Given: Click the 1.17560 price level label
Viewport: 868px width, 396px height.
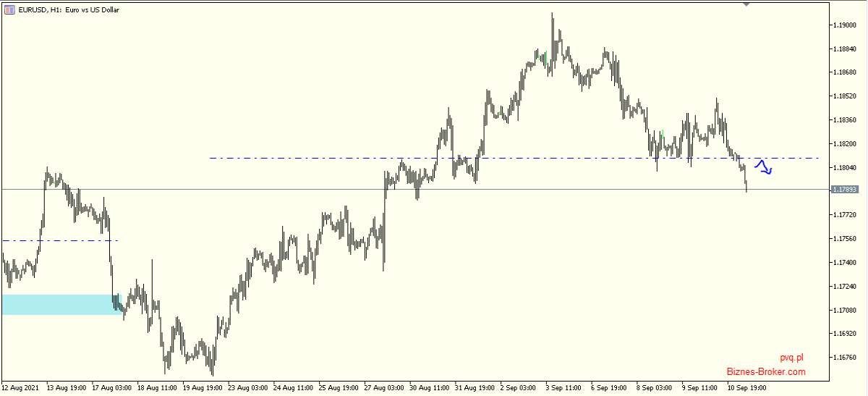Looking at the screenshot, I should [844, 239].
